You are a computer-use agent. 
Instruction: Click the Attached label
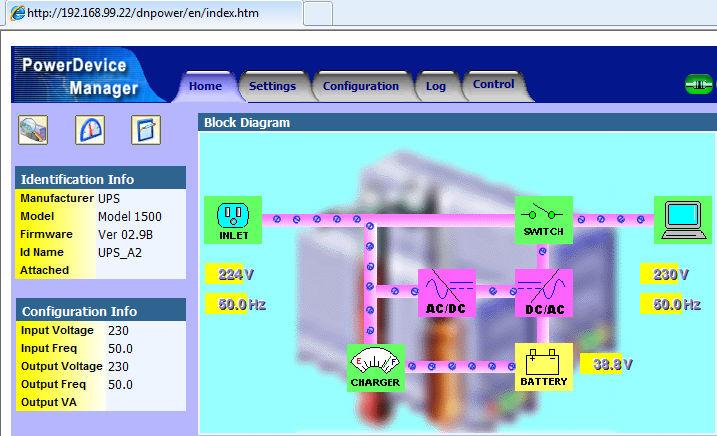(x=44, y=270)
